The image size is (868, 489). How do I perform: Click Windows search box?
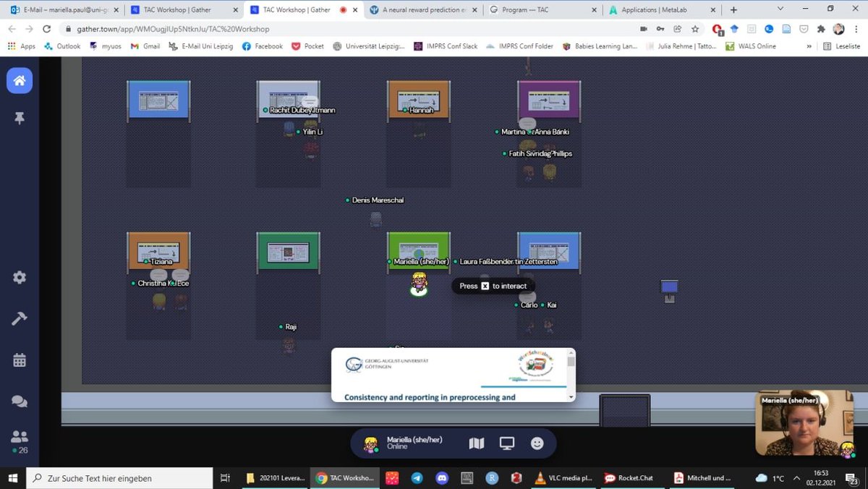point(119,478)
